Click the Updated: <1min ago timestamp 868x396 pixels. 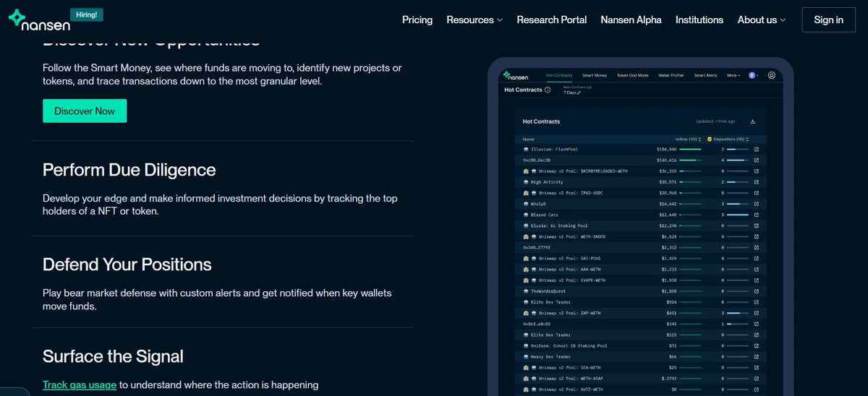[715, 121]
